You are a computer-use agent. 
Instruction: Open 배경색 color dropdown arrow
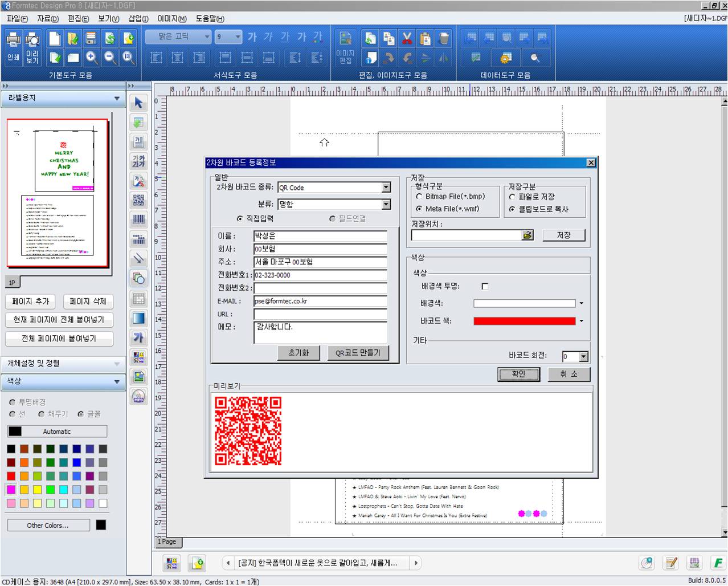[x=582, y=304]
